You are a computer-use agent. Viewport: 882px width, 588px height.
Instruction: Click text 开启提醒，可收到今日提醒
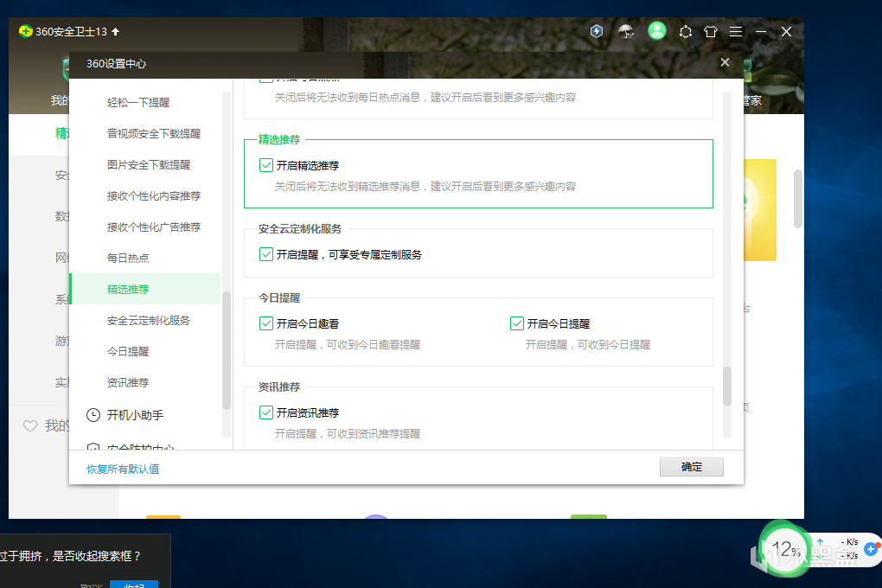[588, 344]
